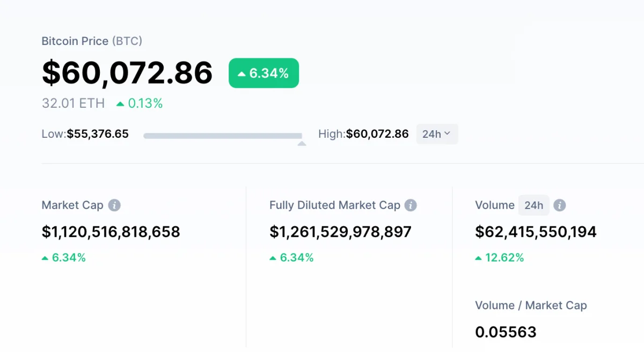Image resolution: width=644 pixels, height=357 pixels.
Task: Select market cap value $1,120,516,818,658
Action: [x=111, y=232]
